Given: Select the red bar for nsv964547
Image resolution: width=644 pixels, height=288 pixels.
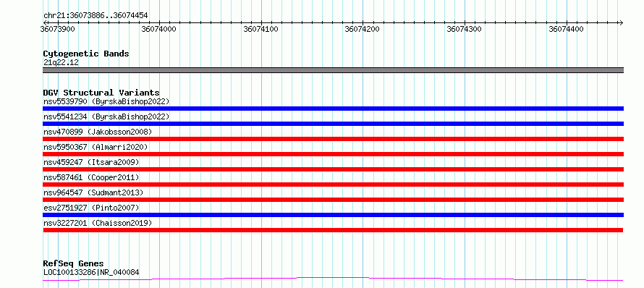Looking at the screenshot, I should [333, 200].
